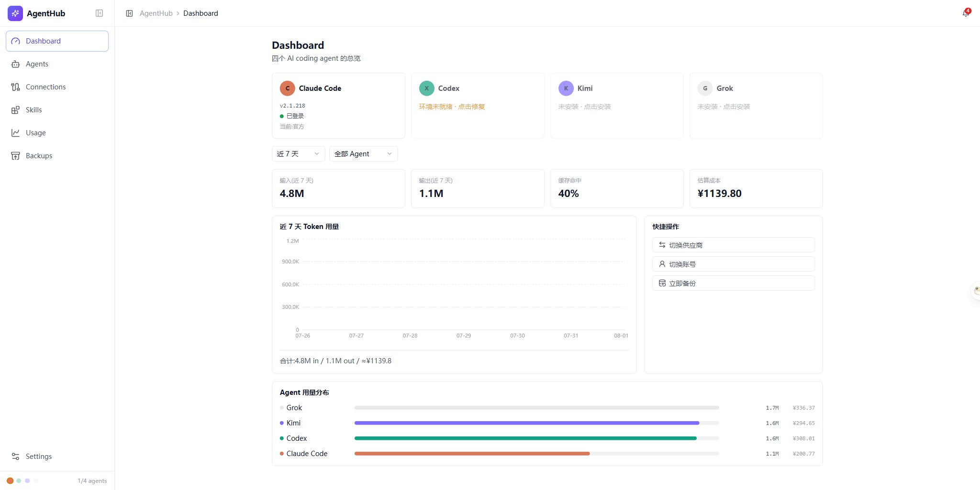This screenshot has height=490, width=980.
Task: Open the 近 7 天 time range dropdown
Action: tap(298, 154)
